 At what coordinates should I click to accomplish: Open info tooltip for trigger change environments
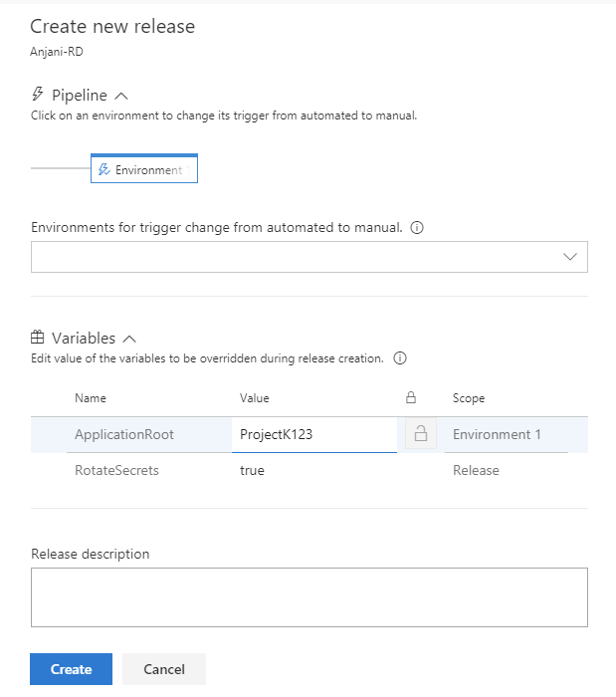pyautogui.click(x=417, y=228)
